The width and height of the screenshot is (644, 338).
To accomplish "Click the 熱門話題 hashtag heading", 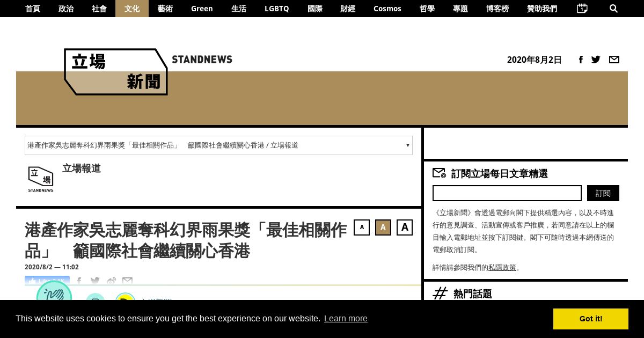I will (472, 293).
